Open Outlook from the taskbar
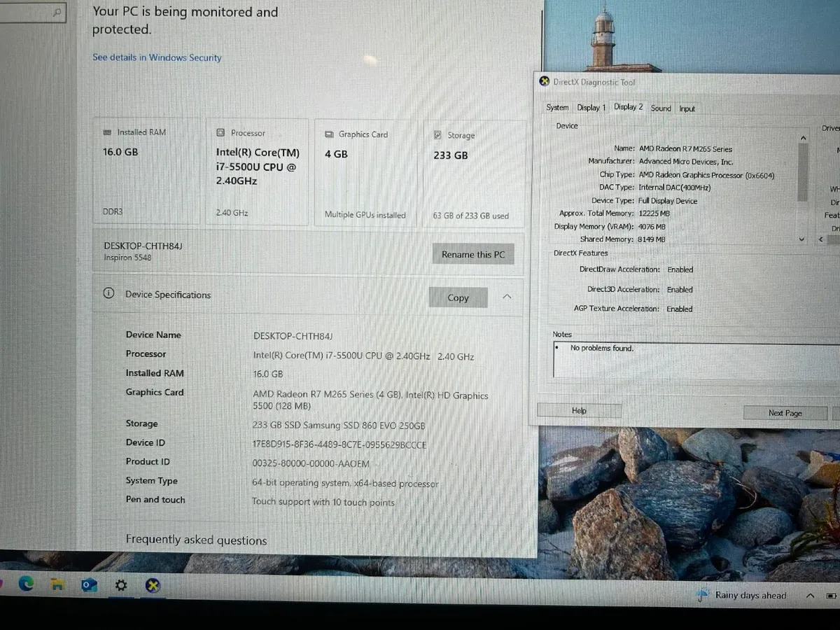The width and height of the screenshot is (840, 630). 90,584
